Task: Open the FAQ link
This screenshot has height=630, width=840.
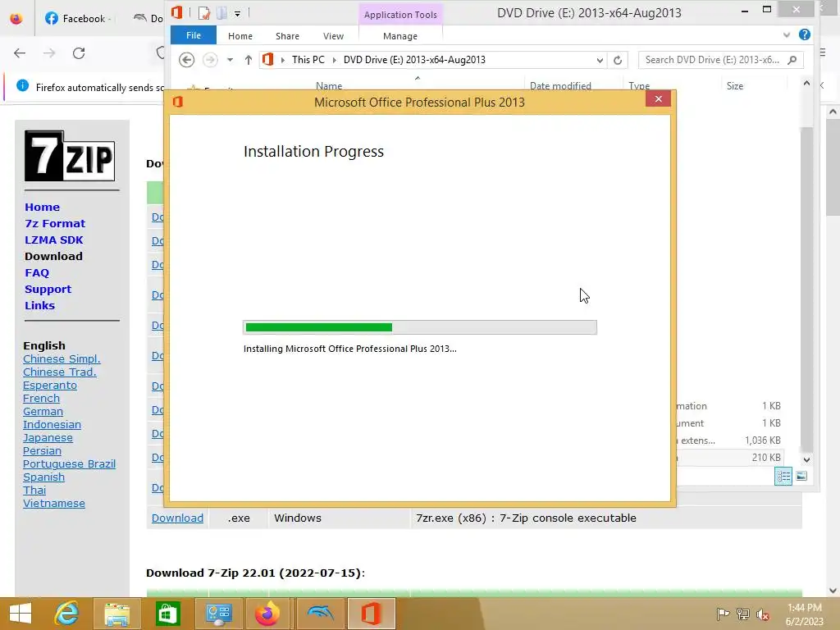Action: [x=37, y=272]
